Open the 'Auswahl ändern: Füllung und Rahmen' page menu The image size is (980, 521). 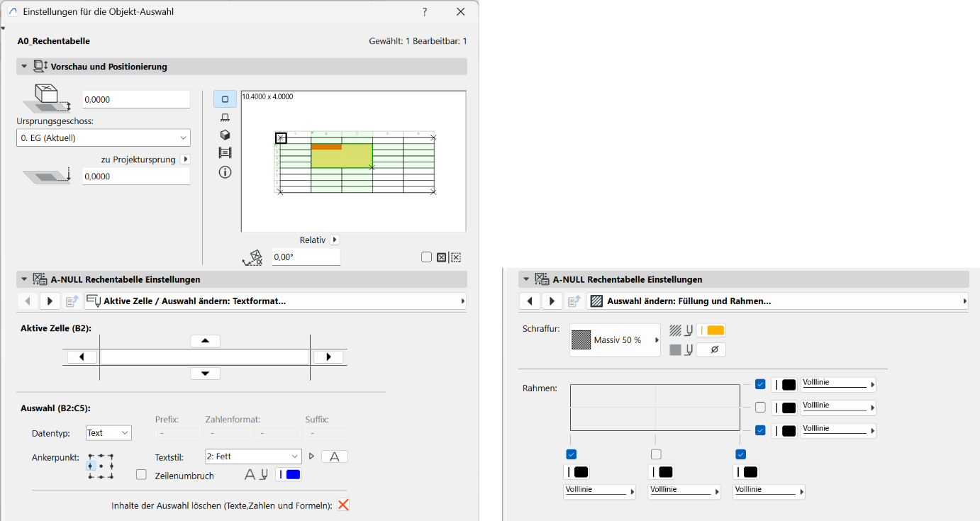777,301
